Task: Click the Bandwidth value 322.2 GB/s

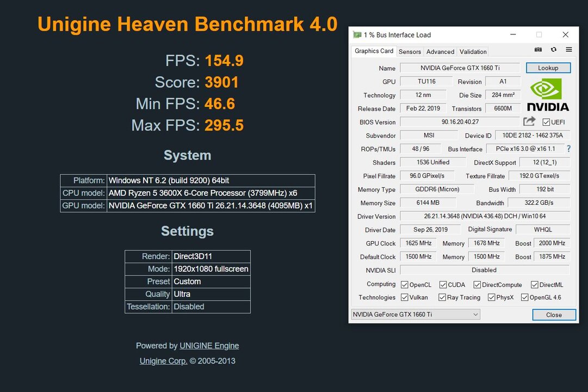Action: (539, 203)
